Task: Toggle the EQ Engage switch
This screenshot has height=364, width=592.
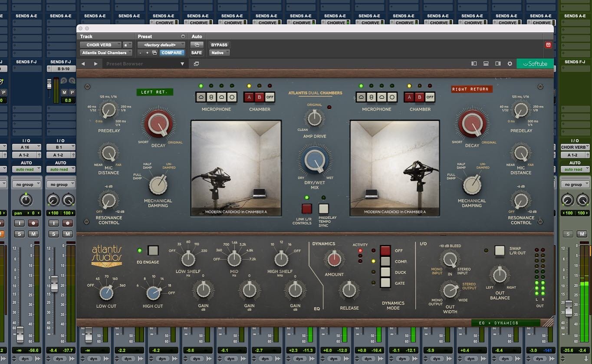Action: [x=153, y=250]
